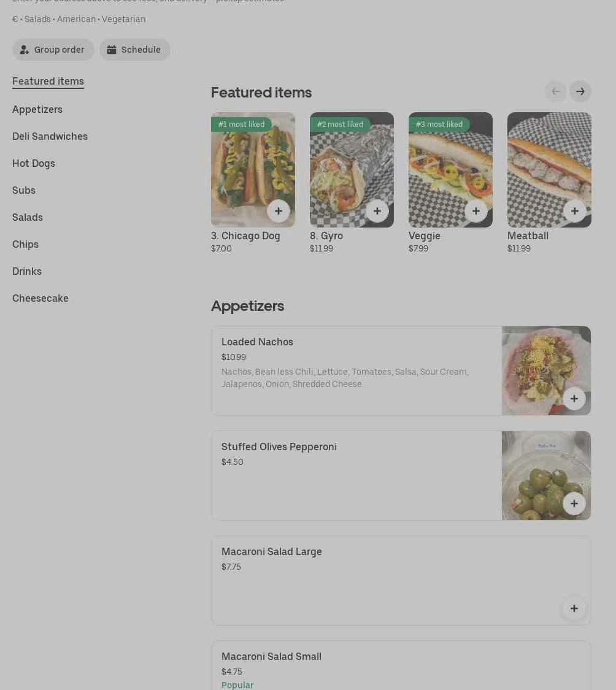Start a Group order
616x690 pixels.
click(53, 50)
